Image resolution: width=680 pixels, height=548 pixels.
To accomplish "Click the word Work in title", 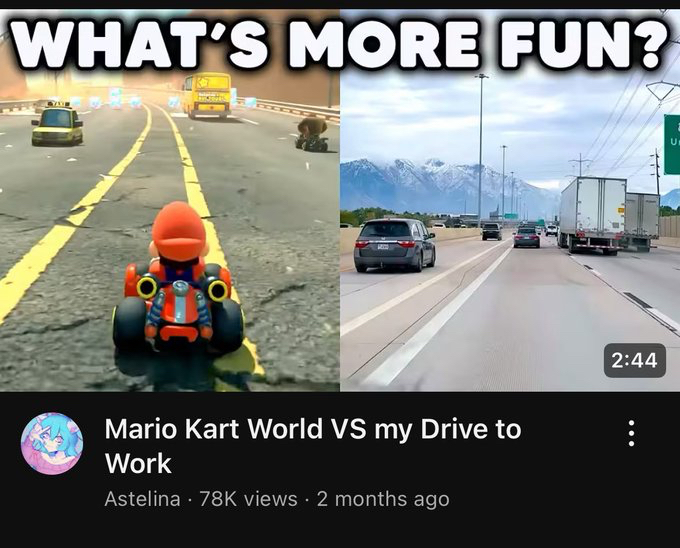I will [x=138, y=463].
